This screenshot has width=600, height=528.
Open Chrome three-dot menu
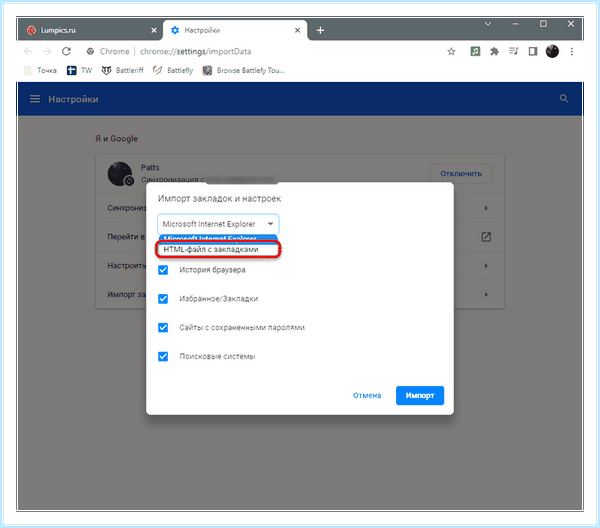[x=572, y=52]
